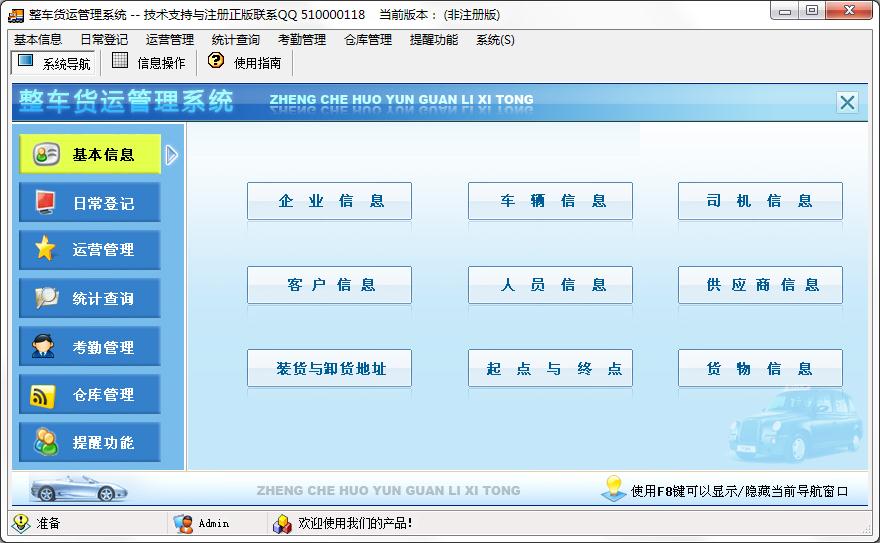Viewport: 880px width, 543px height.
Task: Open the 系统(S) menu
Action: click(495, 40)
